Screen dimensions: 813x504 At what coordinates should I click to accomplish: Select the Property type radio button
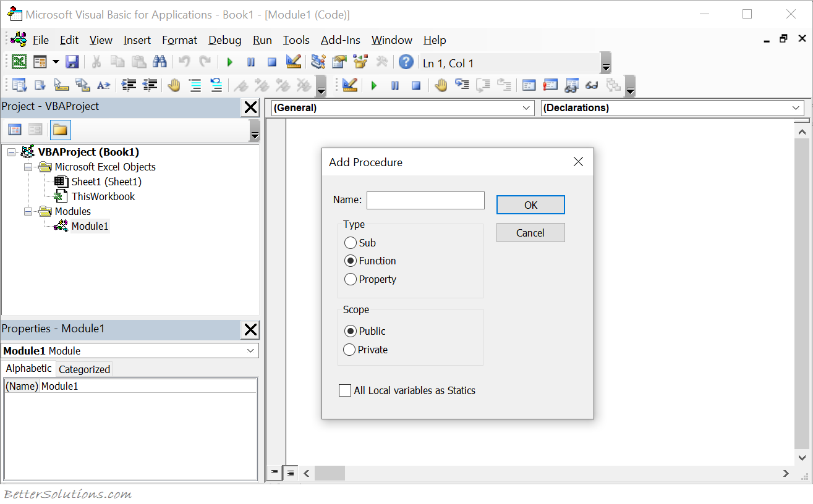click(351, 279)
